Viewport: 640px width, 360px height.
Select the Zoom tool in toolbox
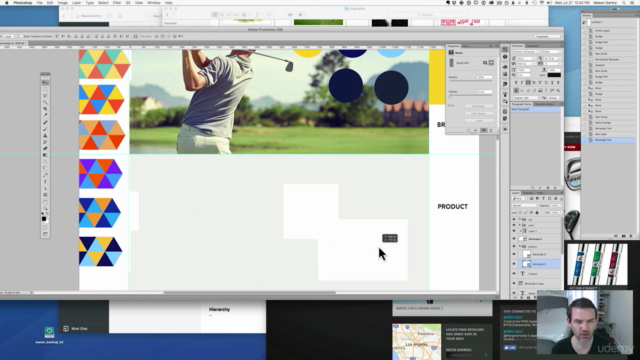click(45, 208)
